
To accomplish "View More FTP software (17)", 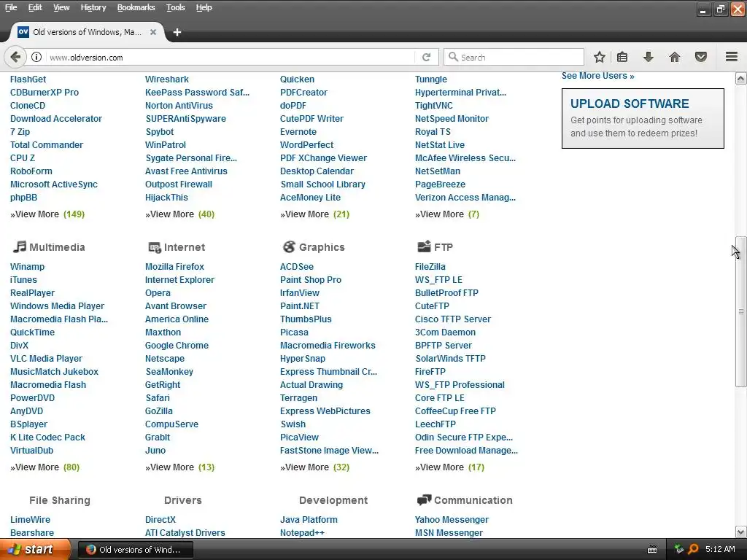I will pyautogui.click(x=449, y=467).
